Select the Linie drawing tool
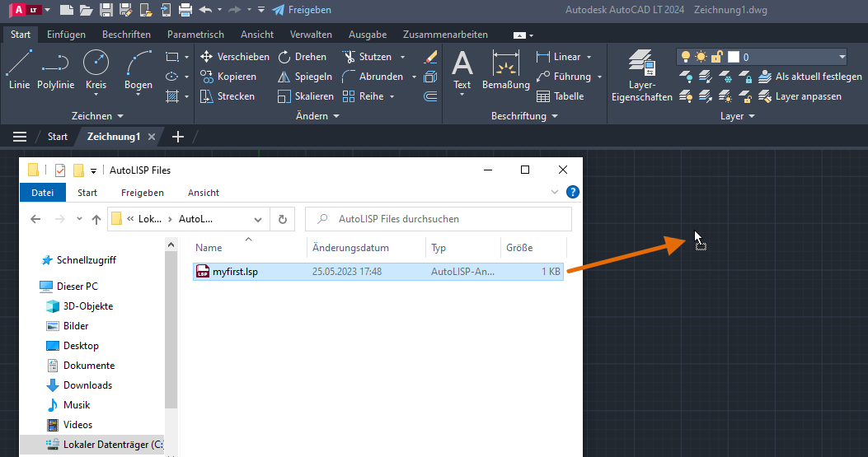Image resolution: width=868 pixels, height=457 pixels. pos(20,70)
